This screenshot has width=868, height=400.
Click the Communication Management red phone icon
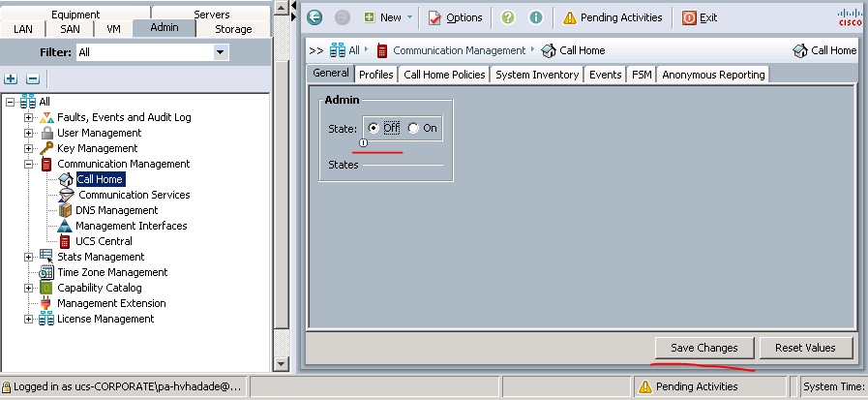pos(47,164)
